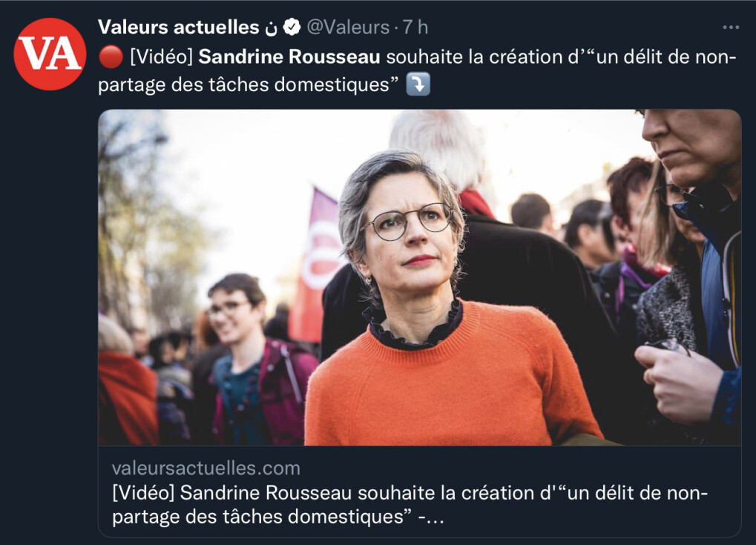Open the three-dot more options menu
Viewport: 756px width, 545px height.
coord(731,27)
